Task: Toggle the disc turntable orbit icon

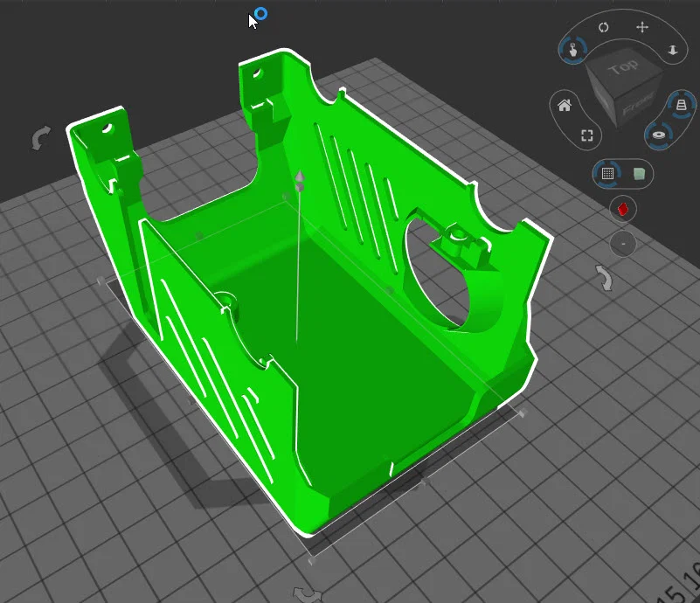Action: pos(659,135)
